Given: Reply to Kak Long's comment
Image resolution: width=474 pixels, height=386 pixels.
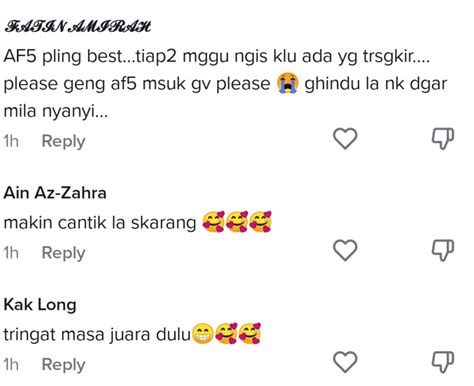Looking at the screenshot, I should click(63, 365).
